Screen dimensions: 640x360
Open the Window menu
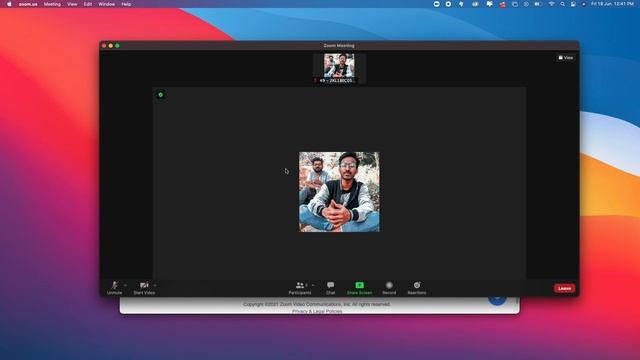[x=107, y=4]
